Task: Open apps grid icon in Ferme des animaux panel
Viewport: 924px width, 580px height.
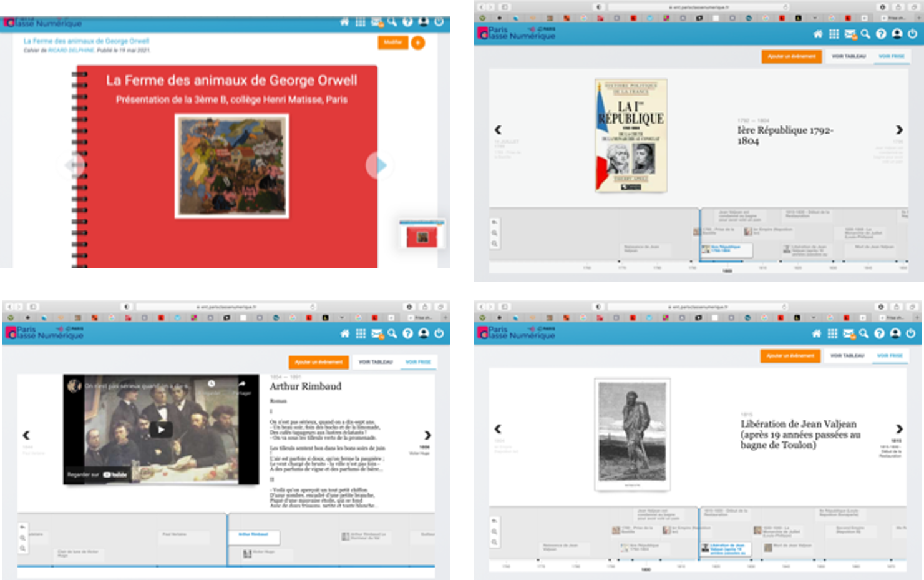Action: tap(361, 22)
